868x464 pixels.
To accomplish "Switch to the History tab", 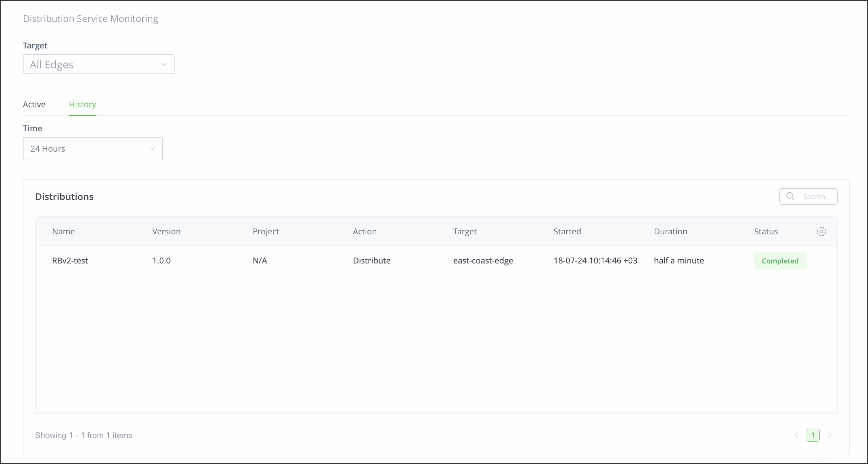I will coord(82,105).
